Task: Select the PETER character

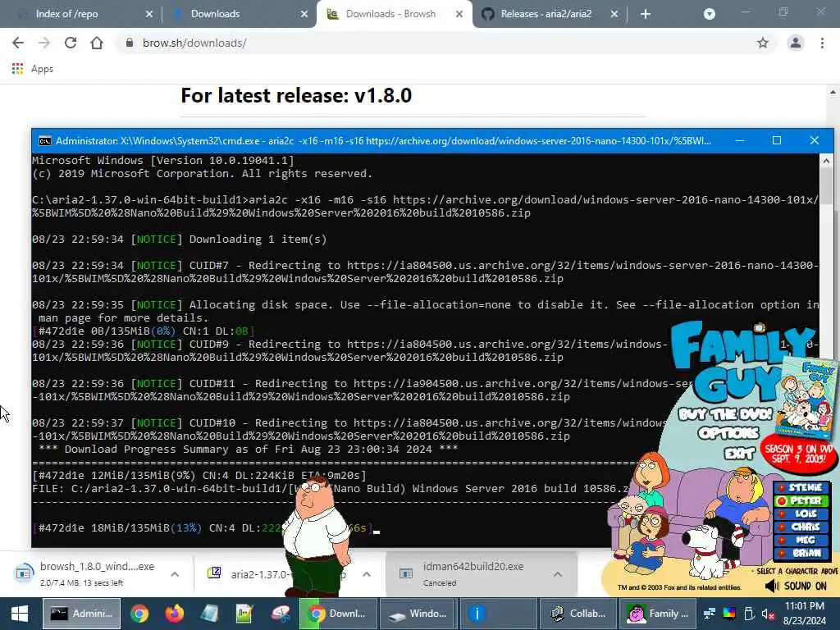Action: [x=801, y=500]
